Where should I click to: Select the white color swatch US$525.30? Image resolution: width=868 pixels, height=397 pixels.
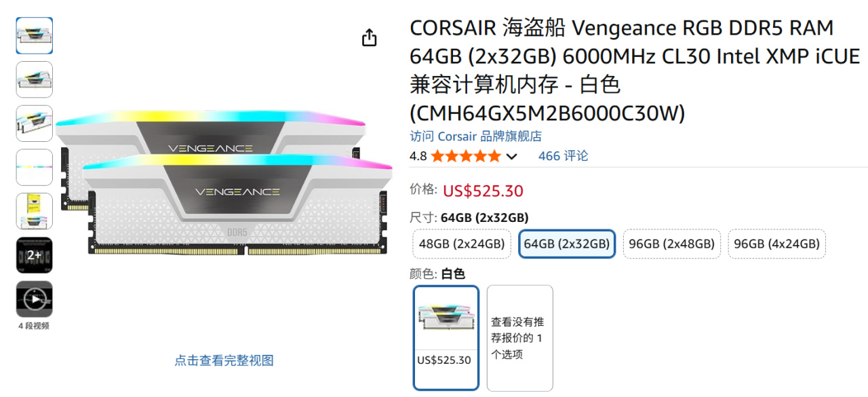coord(446,338)
